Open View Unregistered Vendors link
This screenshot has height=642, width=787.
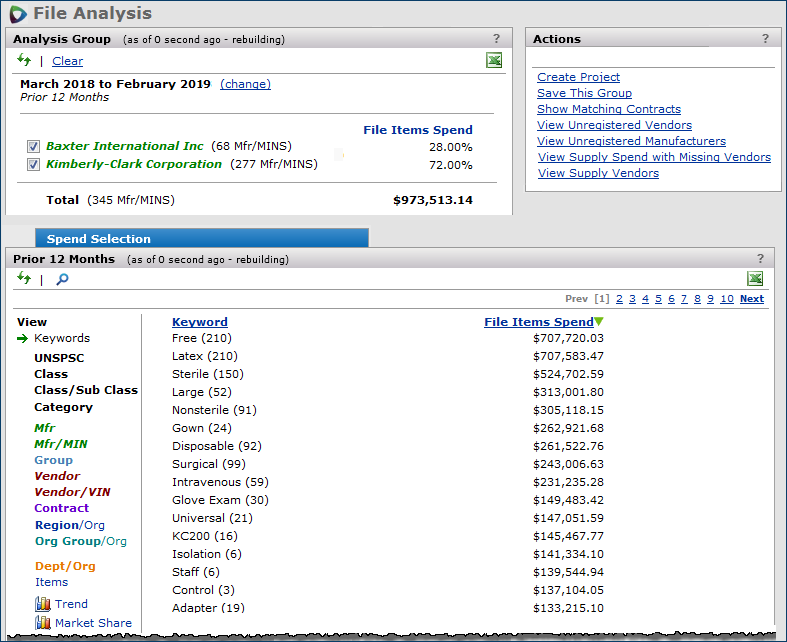[614, 125]
